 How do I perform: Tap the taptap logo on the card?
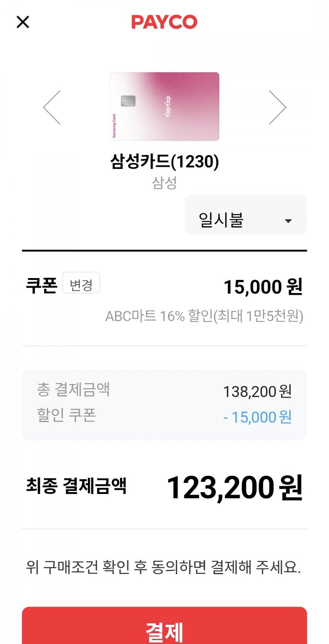tap(168, 106)
